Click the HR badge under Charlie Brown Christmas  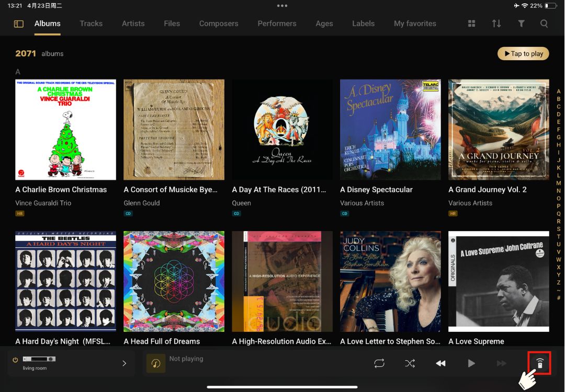pyautogui.click(x=19, y=213)
